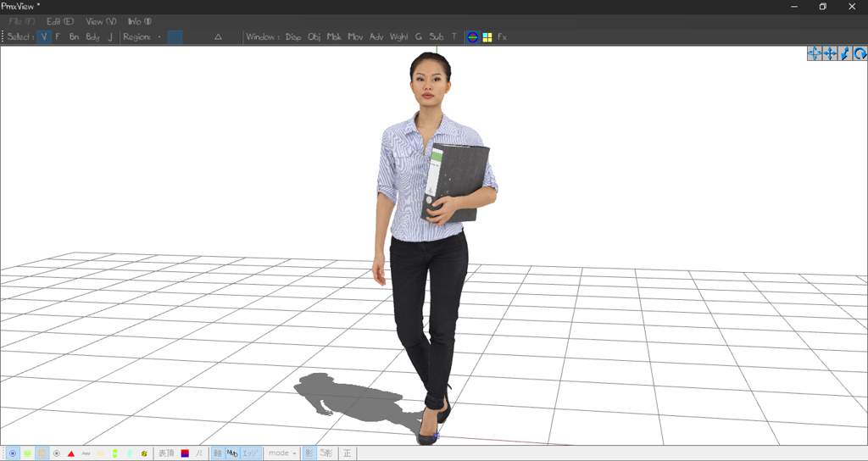Select the rectangle region mode
Image resolution: width=868 pixels, height=461 pixels.
tap(175, 37)
